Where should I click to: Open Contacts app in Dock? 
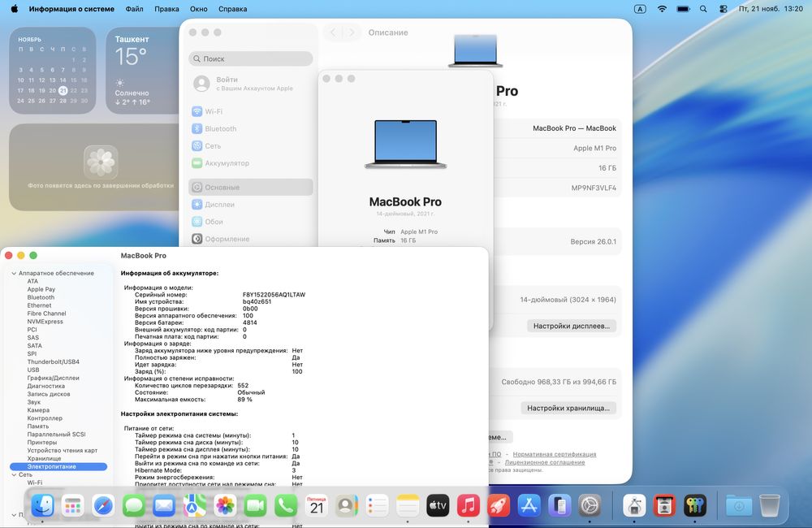coord(347,505)
